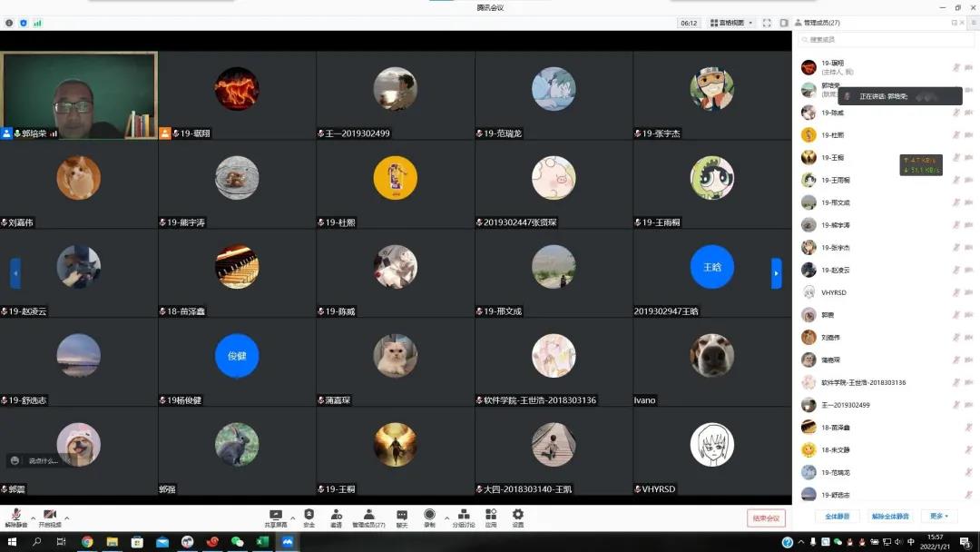Toggle full screen mode in top bar
The width and height of the screenshot is (980, 552).
click(767, 23)
